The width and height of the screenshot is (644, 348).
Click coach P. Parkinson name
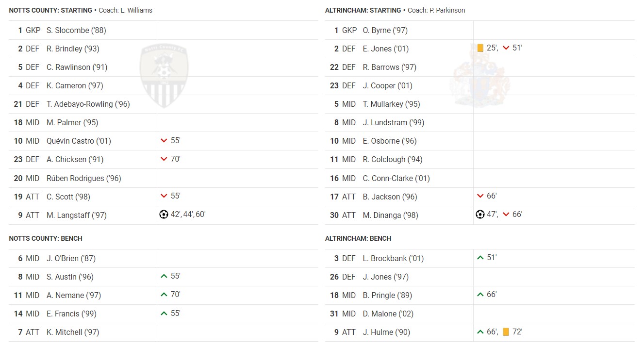coord(447,10)
